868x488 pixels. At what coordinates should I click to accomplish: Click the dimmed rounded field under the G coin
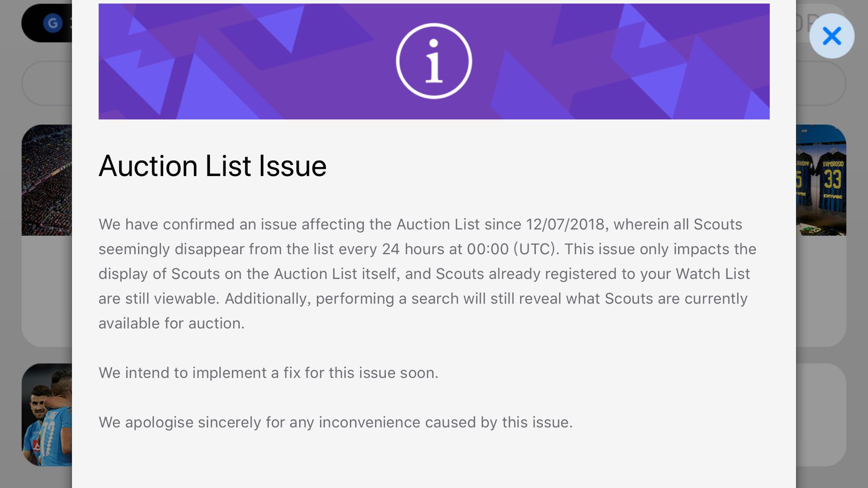point(47,83)
